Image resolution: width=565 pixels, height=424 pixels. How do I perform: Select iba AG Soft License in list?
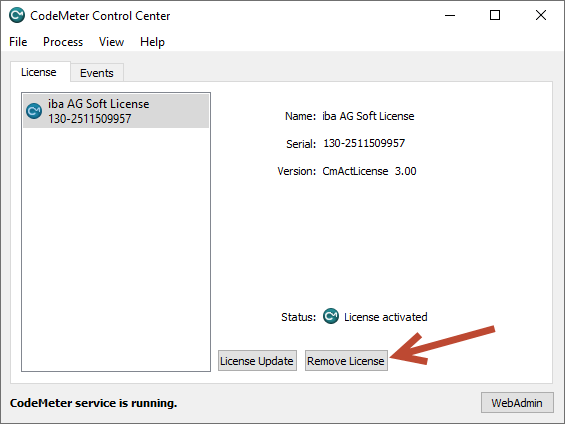116,111
